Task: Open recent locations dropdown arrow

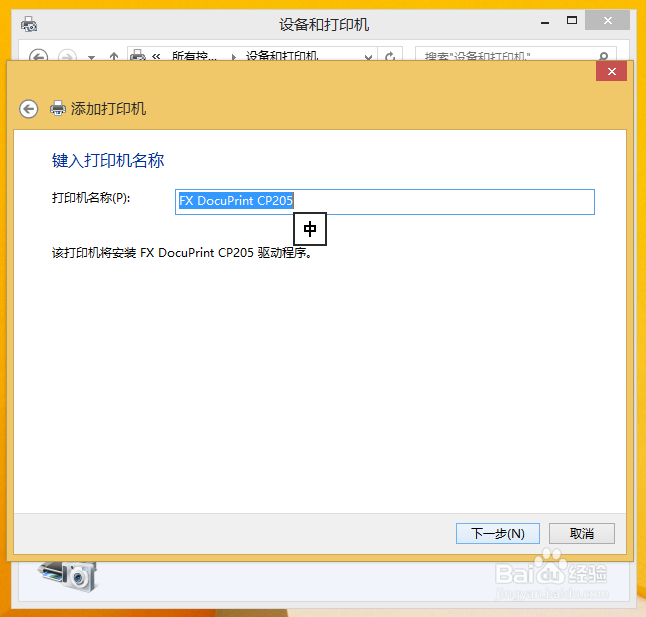Action: click(x=91, y=58)
